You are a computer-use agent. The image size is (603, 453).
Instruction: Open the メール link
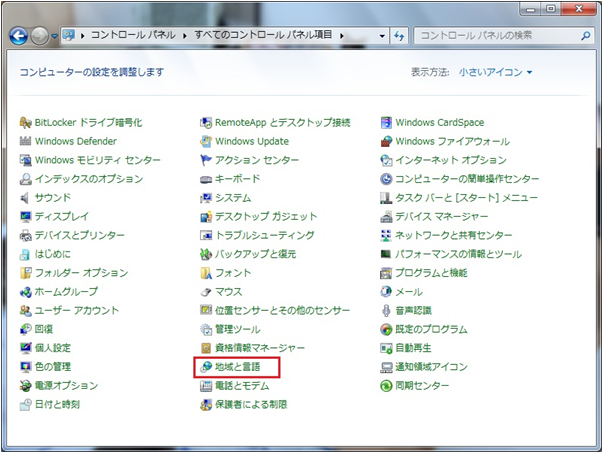point(409,292)
